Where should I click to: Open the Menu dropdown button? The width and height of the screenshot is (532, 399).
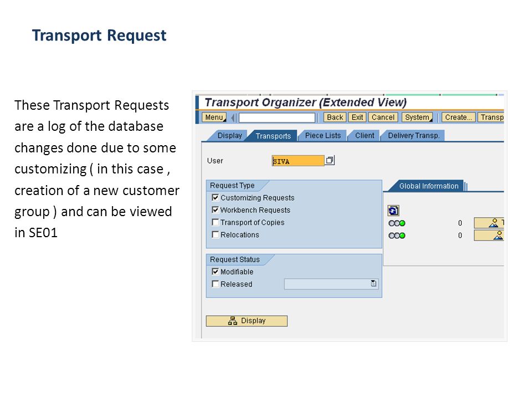(214, 117)
